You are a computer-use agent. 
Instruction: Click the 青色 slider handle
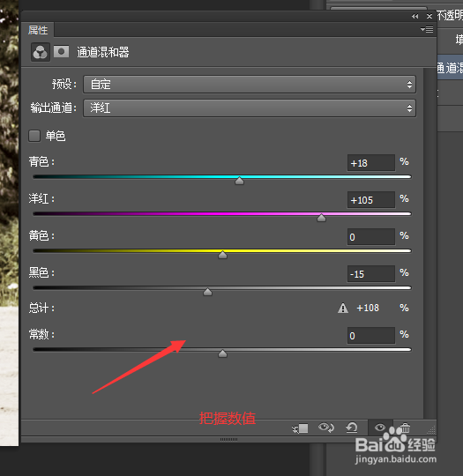(x=239, y=181)
